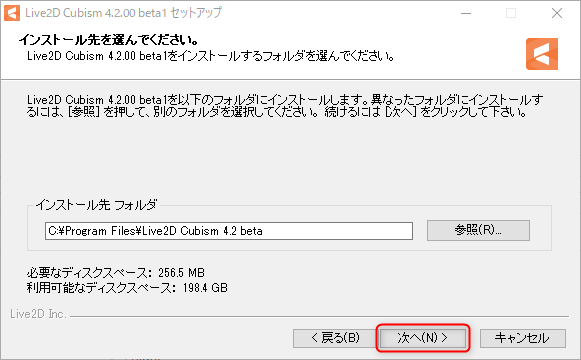Click the separator line beside Live2D Inc.

pos(319,316)
